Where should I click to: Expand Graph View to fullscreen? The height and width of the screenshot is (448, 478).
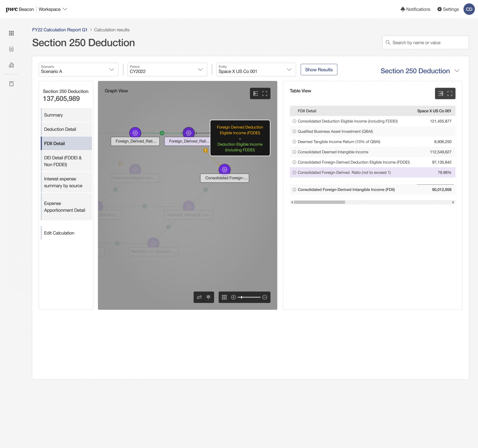tap(265, 93)
